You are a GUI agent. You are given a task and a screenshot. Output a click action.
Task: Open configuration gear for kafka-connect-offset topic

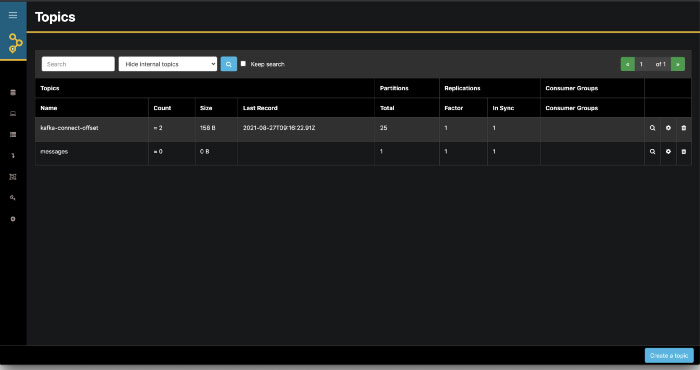[x=668, y=128]
